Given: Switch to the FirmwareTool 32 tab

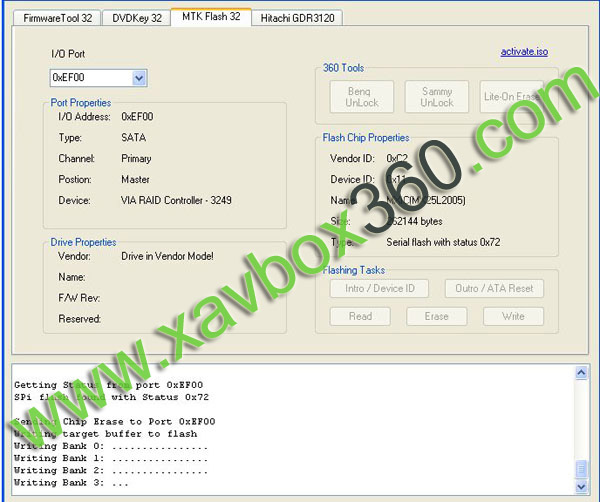Looking at the screenshot, I should click(x=57, y=18).
